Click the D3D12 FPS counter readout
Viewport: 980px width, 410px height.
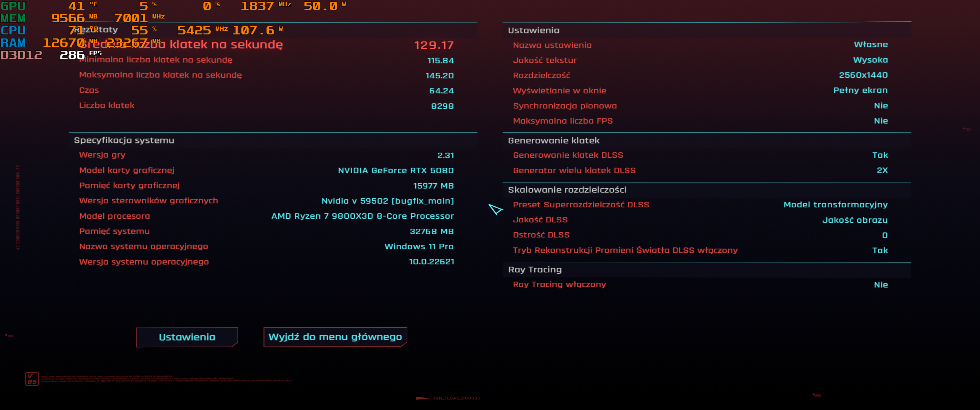click(72, 55)
